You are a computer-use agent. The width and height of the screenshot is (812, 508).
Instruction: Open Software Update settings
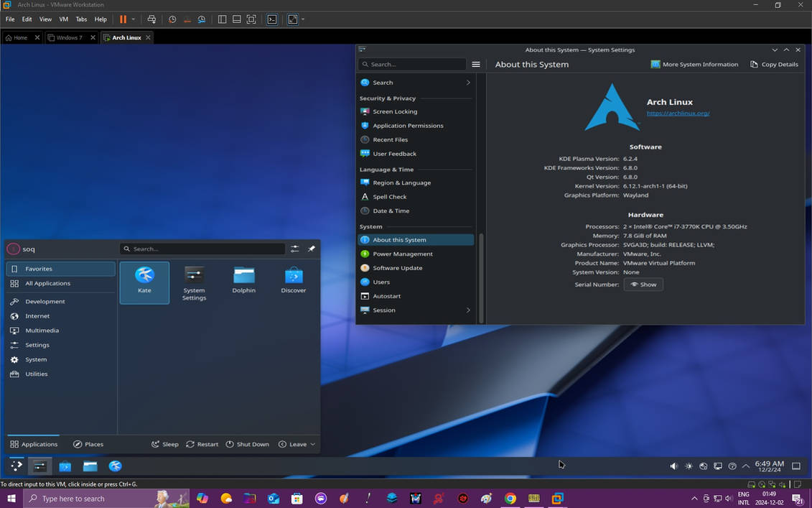tap(416, 268)
